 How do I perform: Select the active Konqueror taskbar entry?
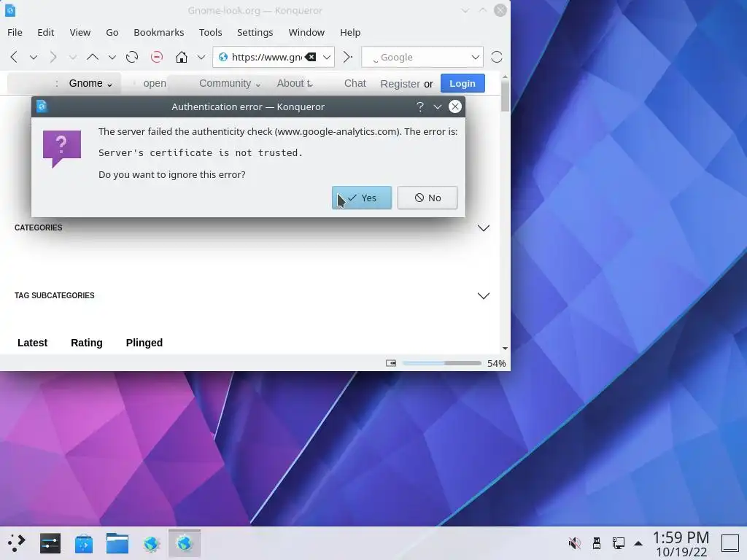click(x=185, y=542)
